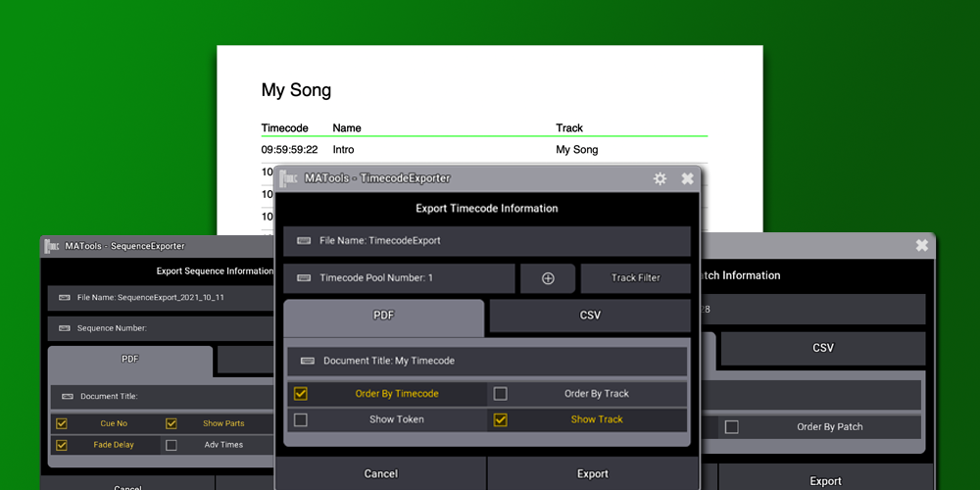
Task: Click the 'Track' column header in document
Action: pos(569,128)
